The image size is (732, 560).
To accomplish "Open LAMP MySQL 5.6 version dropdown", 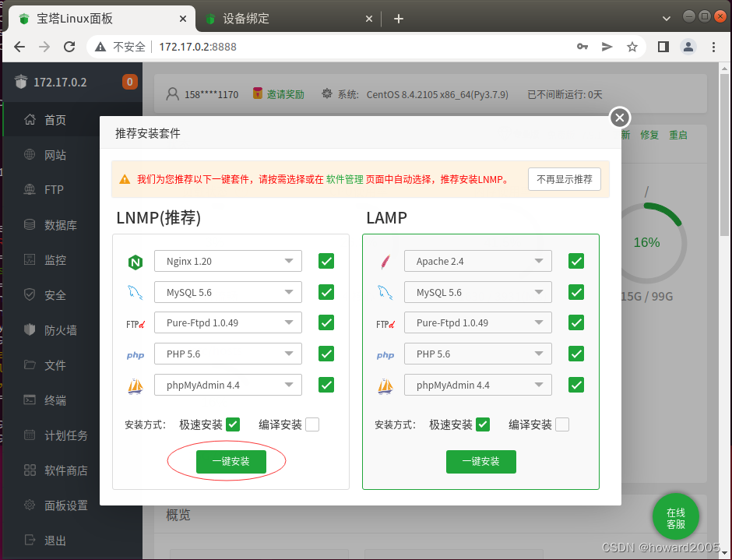I will [478, 292].
